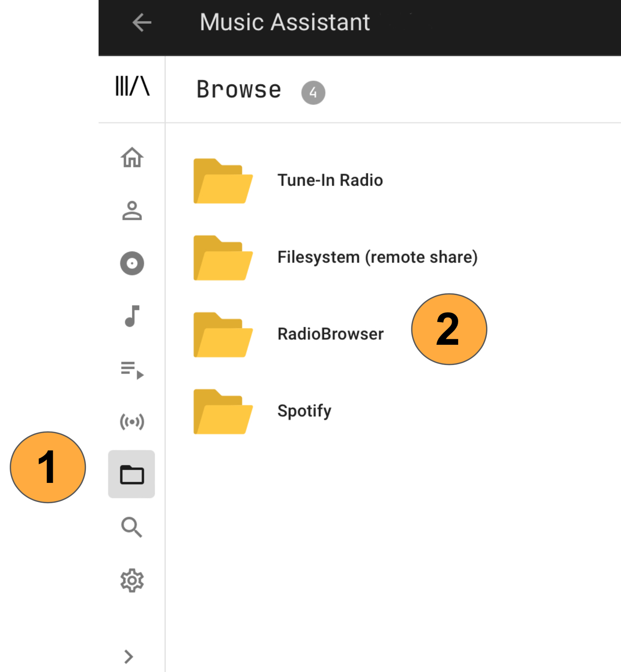
Task: Click the back arrow in the header
Action: point(141,22)
